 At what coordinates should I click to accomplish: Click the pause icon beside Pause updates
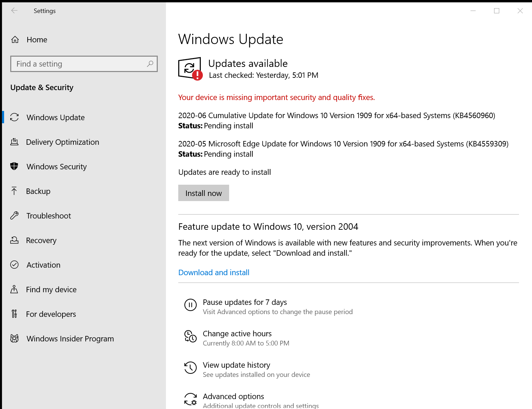[191, 305]
